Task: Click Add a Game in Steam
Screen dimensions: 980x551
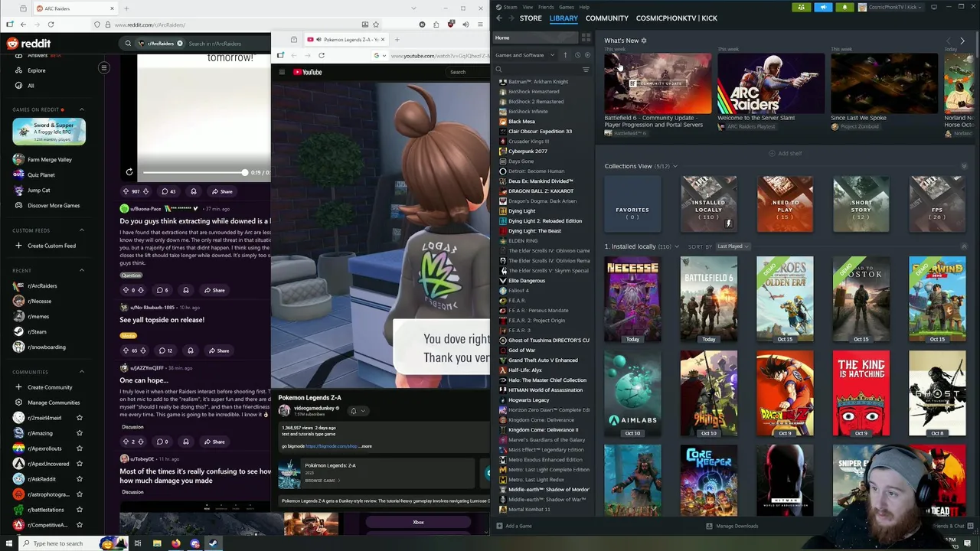Action: (x=514, y=526)
